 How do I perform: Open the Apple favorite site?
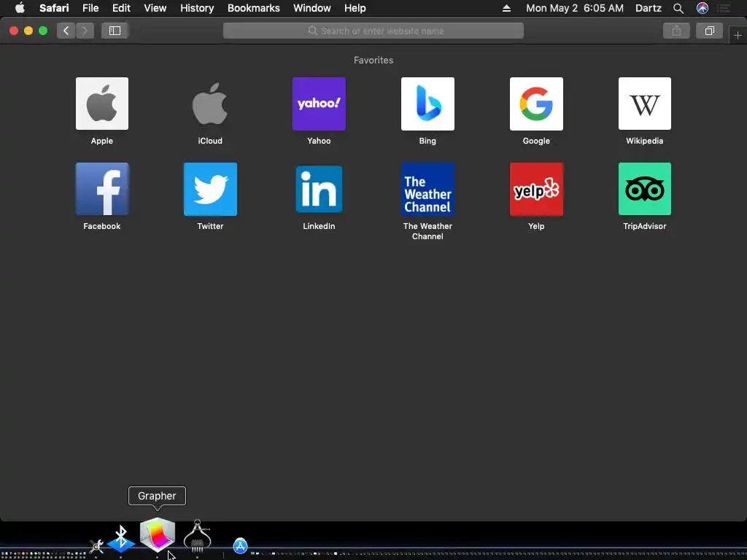[102, 104]
